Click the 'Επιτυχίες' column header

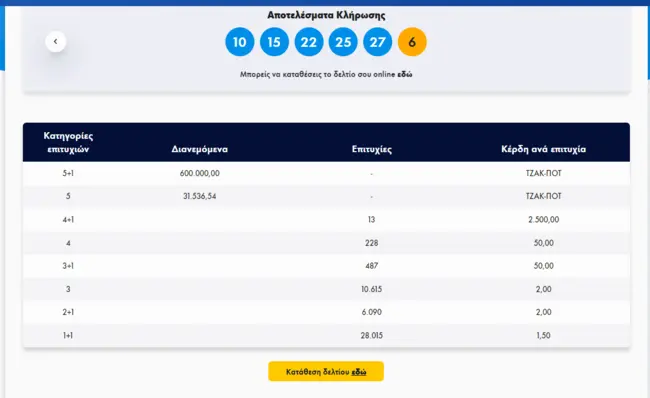click(372, 149)
